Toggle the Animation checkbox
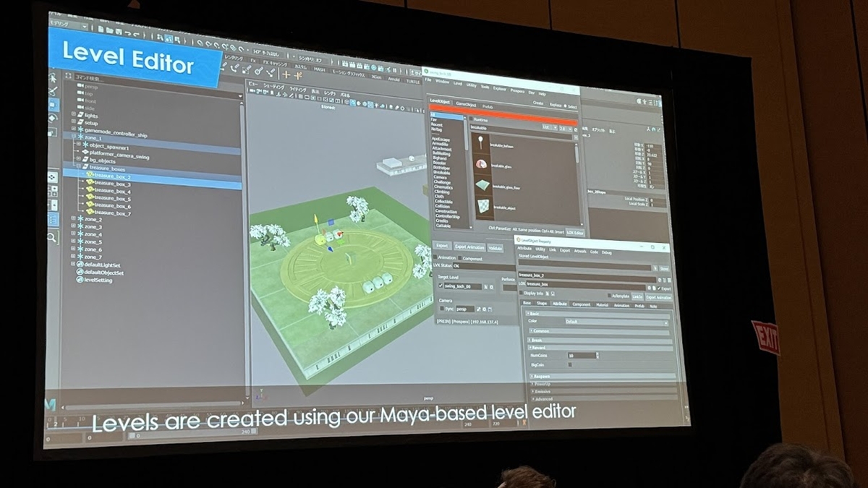Screen dimensions: 868x488 [436, 257]
